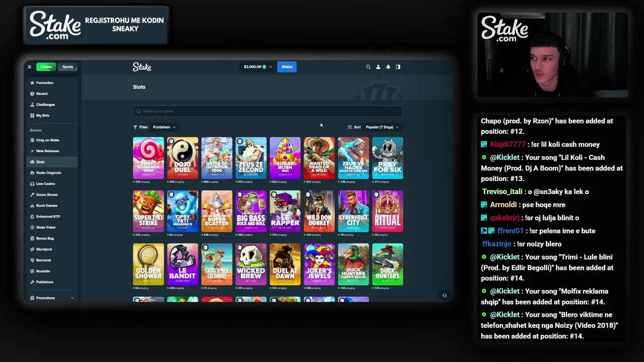Click the Search your game field
644x362 pixels.
(268, 111)
